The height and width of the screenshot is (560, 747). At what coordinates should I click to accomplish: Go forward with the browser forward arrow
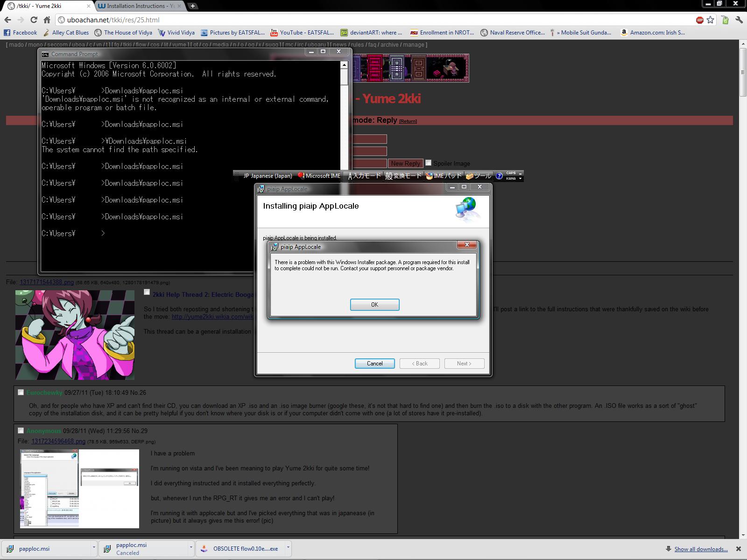pyautogui.click(x=21, y=20)
